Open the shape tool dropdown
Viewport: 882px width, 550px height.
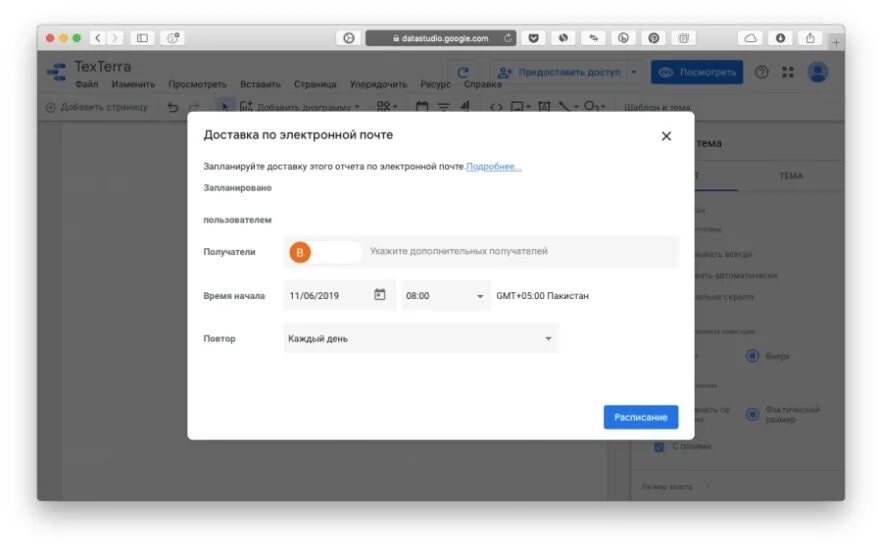click(x=594, y=106)
